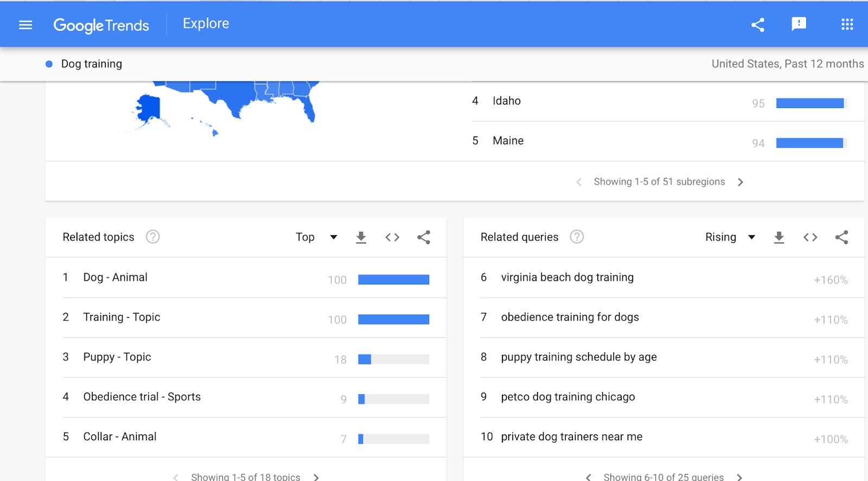Open the Puppy - Topic related topic
The image size is (868, 481).
[117, 357]
